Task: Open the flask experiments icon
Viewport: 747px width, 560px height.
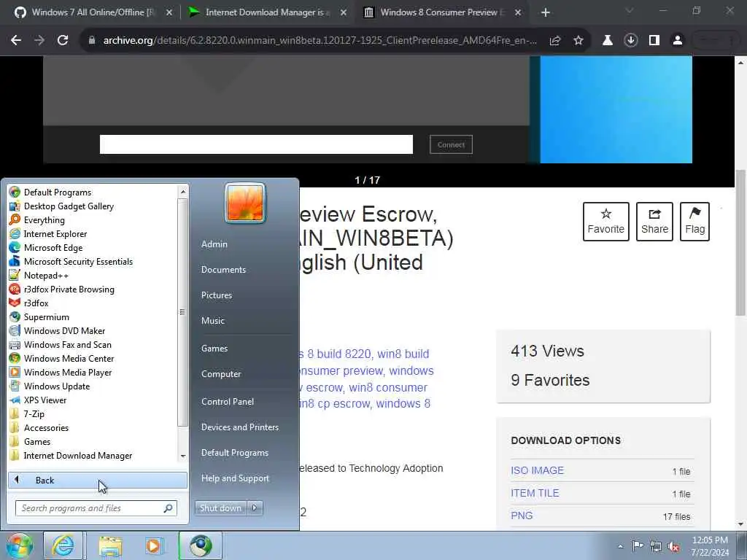Action: click(x=608, y=41)
